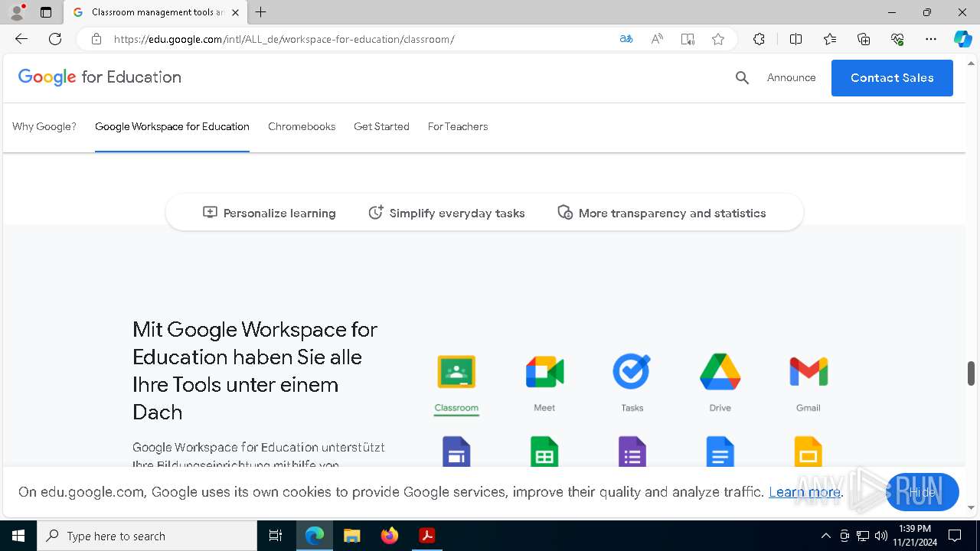Jump to More transparency and statistics
This screenshot has width=980, height=551.
(661, 213)
